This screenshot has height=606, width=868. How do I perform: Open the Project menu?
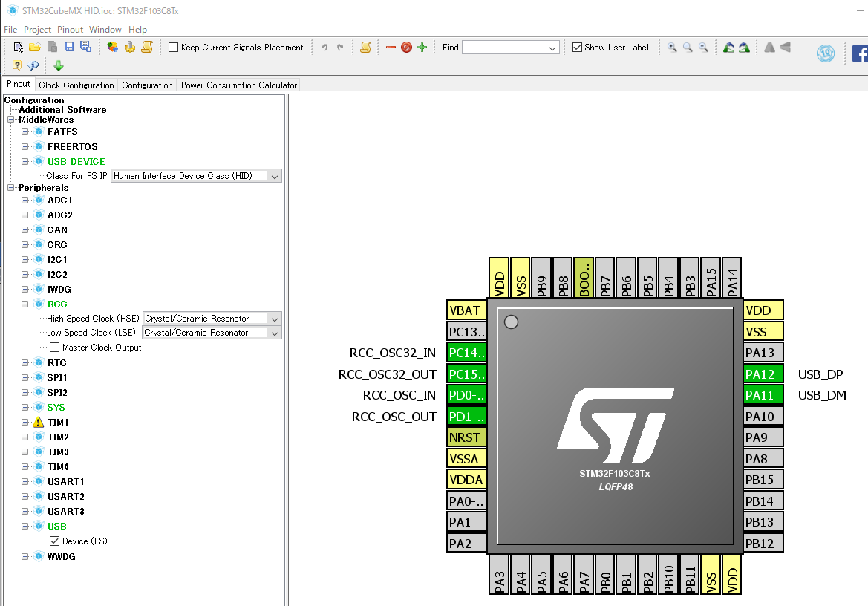(37, 29)
